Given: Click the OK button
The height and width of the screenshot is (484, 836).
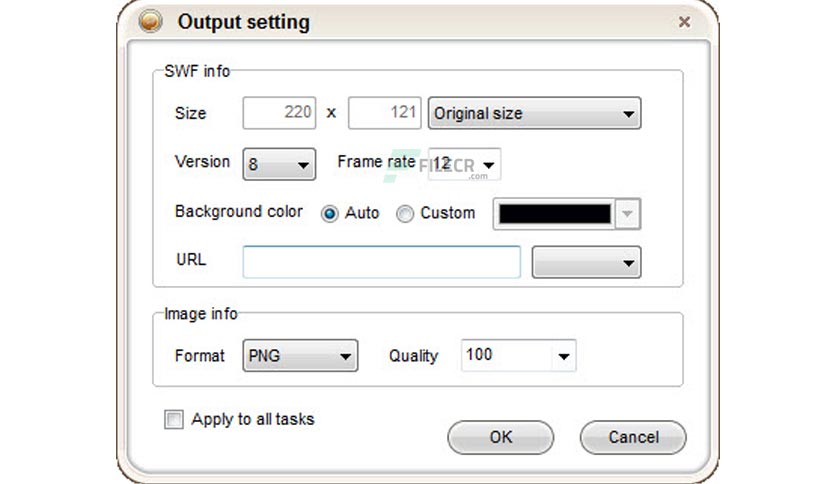Looking at the screenshot, I should [501, 438].
